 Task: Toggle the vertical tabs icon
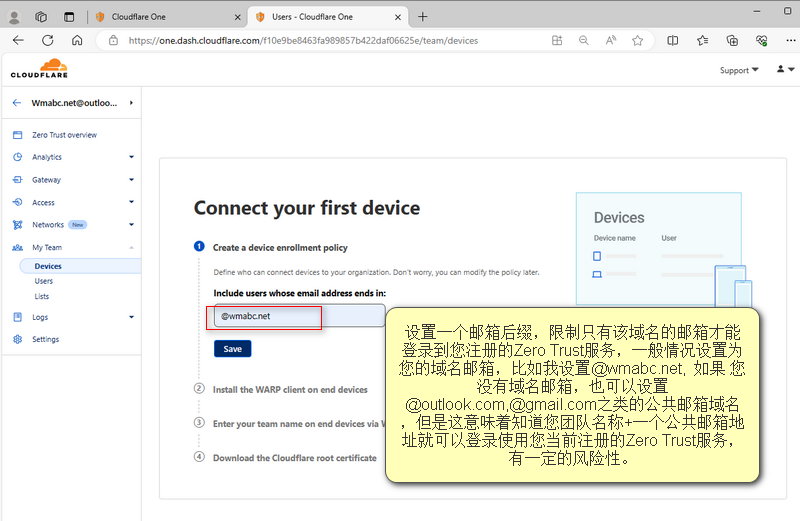coord(69,17)
